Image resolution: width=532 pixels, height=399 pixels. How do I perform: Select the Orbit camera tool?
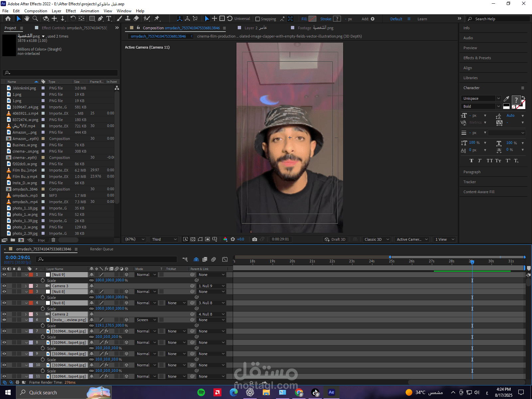coord(46,19)
